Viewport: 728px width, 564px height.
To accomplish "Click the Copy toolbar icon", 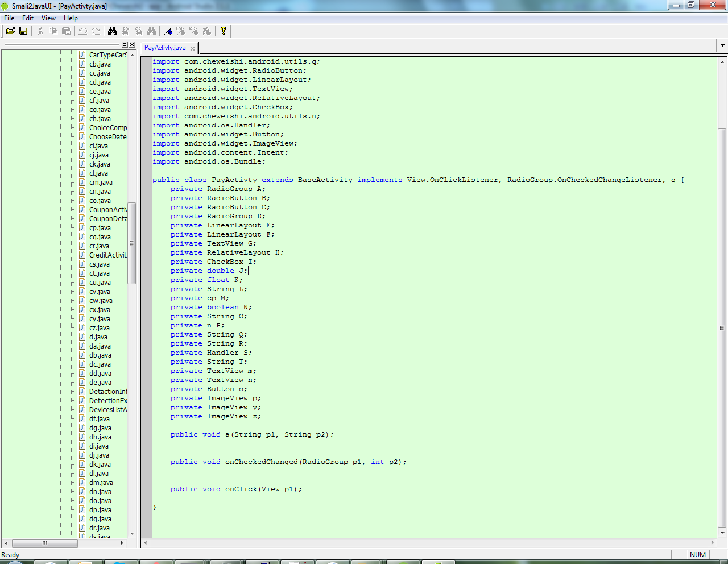I will pos(53,31).
